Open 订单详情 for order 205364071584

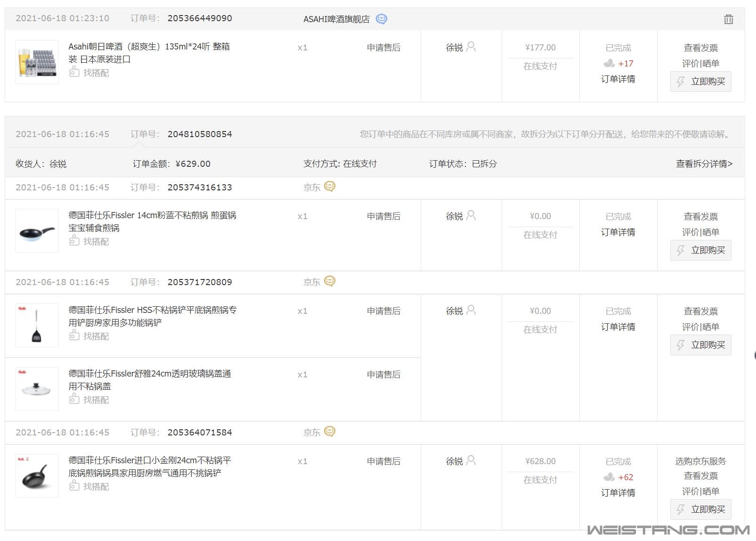pos(618,493)
